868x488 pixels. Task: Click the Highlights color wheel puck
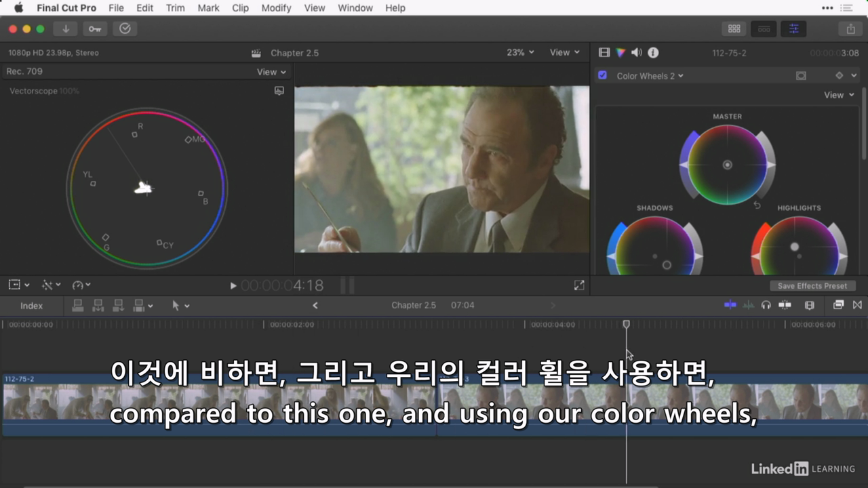click(795, 247)
